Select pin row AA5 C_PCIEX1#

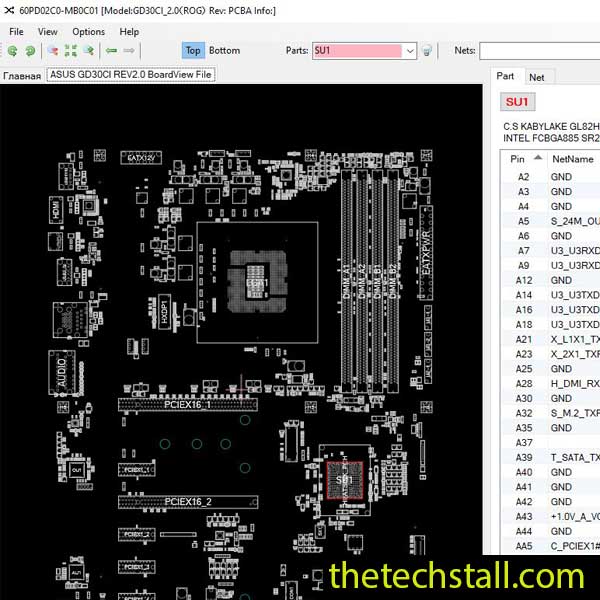pyautogui.click(x=550, y=546)
